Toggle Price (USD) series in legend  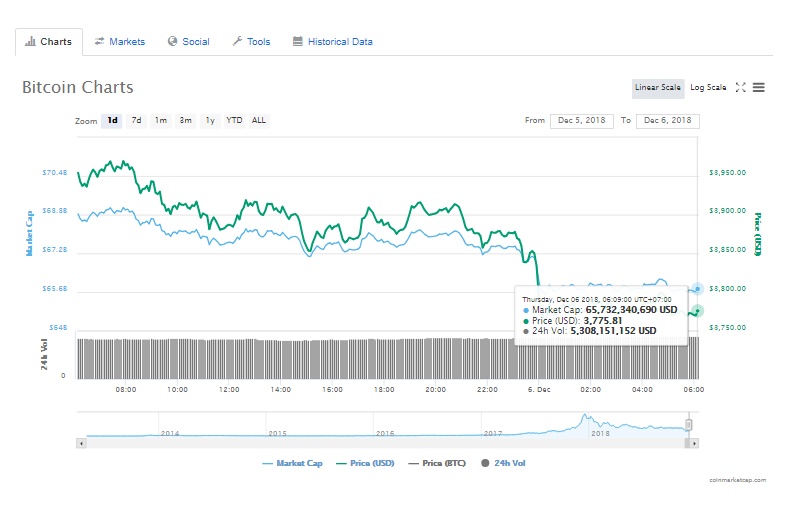[365, 463]
